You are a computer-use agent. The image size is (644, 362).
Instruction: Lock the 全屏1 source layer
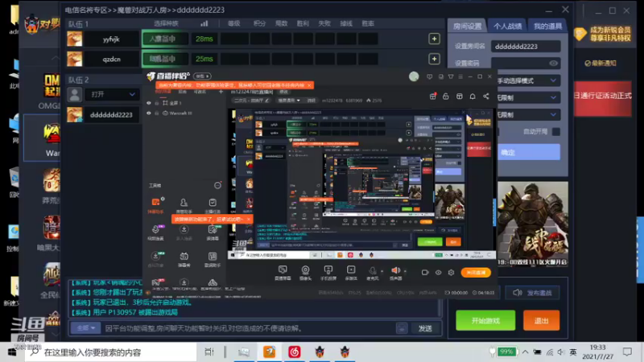click(x=156, y=103)
